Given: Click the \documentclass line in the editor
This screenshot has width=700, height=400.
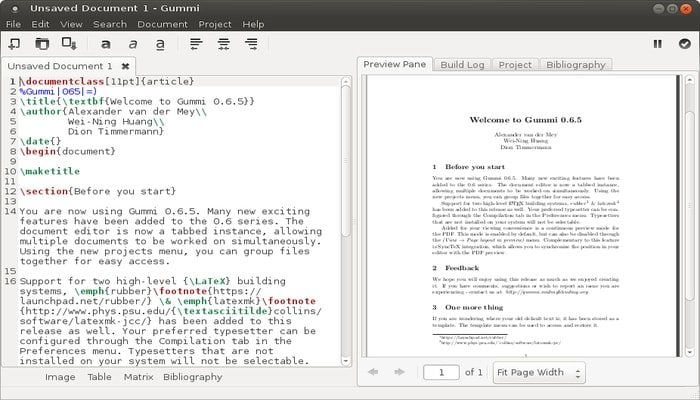Looking at the screenshot, I should (107, 81).
